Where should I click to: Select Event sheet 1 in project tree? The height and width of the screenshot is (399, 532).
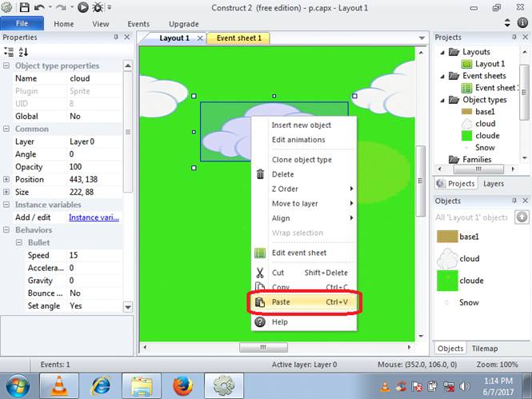pyautogui.click(x=490, y=88)
